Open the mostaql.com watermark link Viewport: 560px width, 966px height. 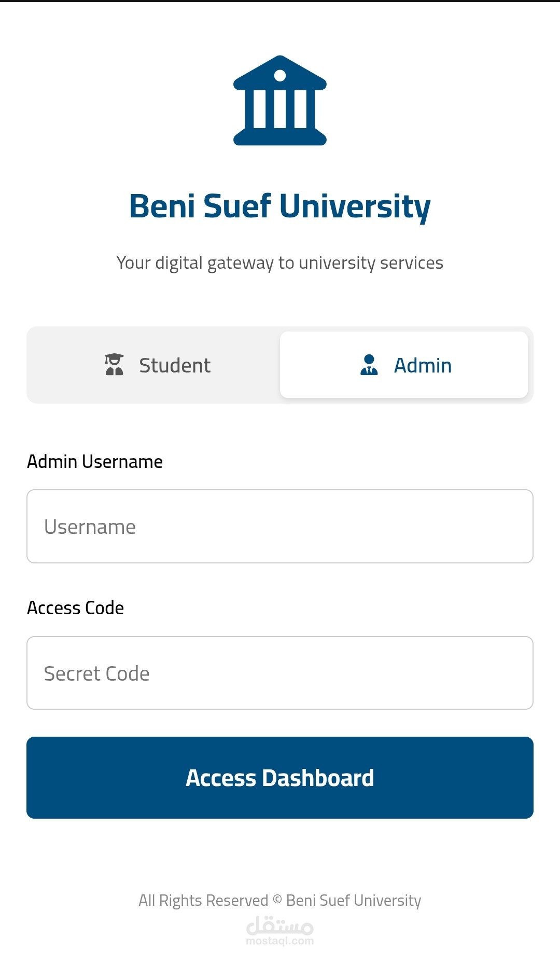point(280,941)
